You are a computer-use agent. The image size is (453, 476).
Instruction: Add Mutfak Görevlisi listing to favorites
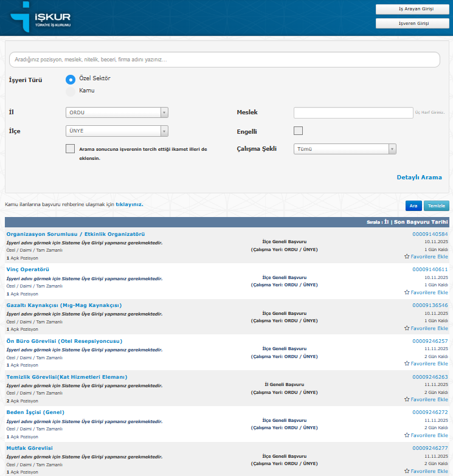[x=426, y=471]
